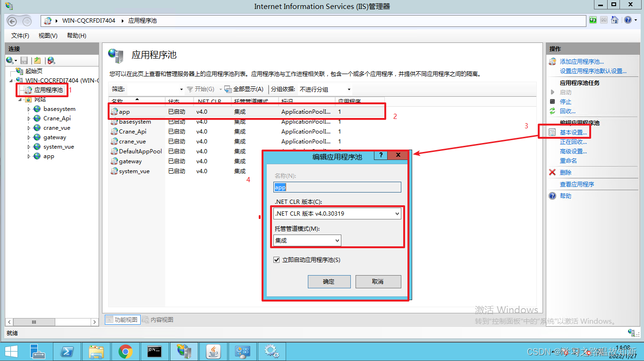Click the 名称(N) text field in dialog
The image size is (644, 361).
click(x=337, y=187)
